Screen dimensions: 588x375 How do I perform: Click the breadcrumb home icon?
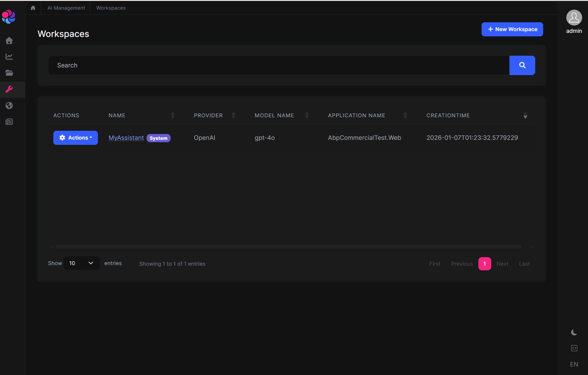pos(33,8)
